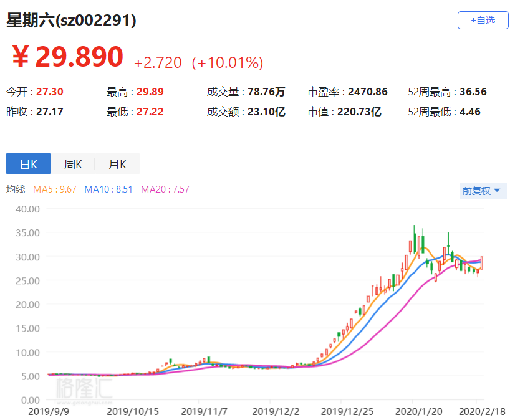Click the 2020/2/18 date axis label

[x=482, y=411]
